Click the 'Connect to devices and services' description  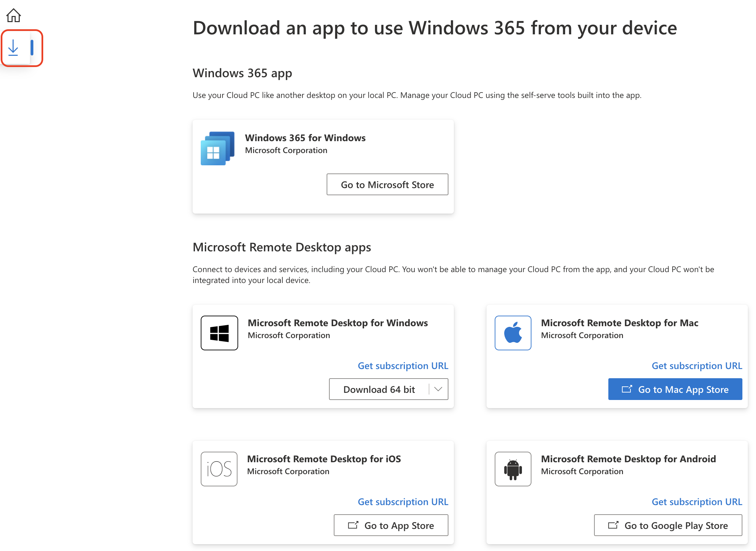453,275
